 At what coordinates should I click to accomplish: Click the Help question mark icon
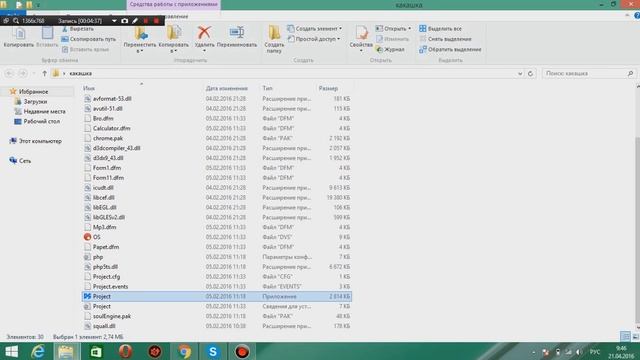click(x=637, y=16)
